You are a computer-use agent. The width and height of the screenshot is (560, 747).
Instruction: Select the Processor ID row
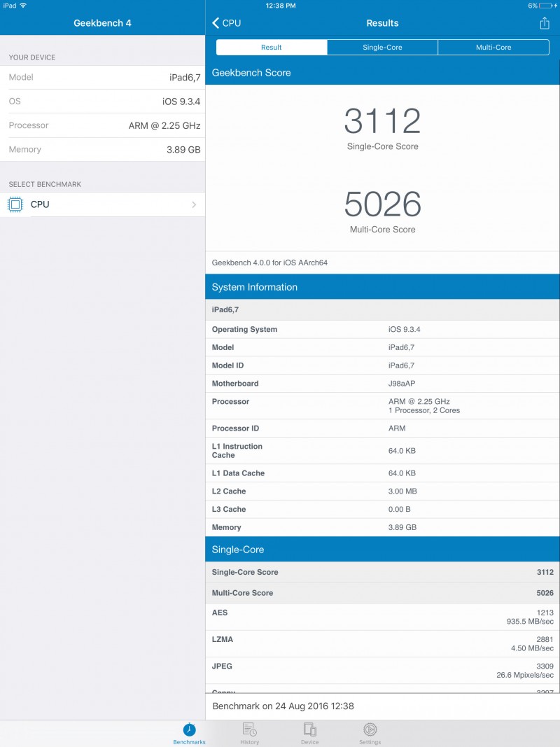click(x=382, y=428)
